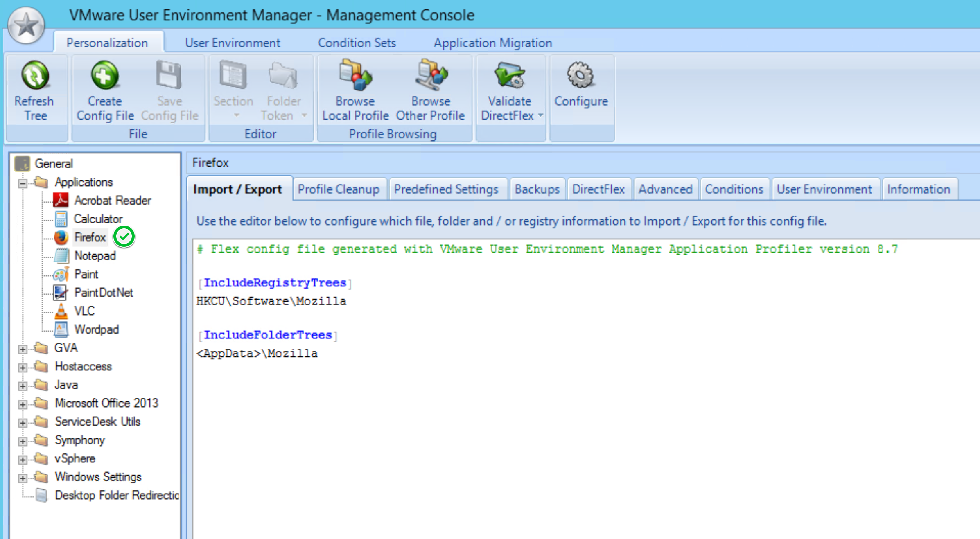Image resolution: width=980 pixels, height=539 pixels.
Task: Select the ServiceDesk Utils folder label
Action: pyautogui.click(x=98, y=422)
